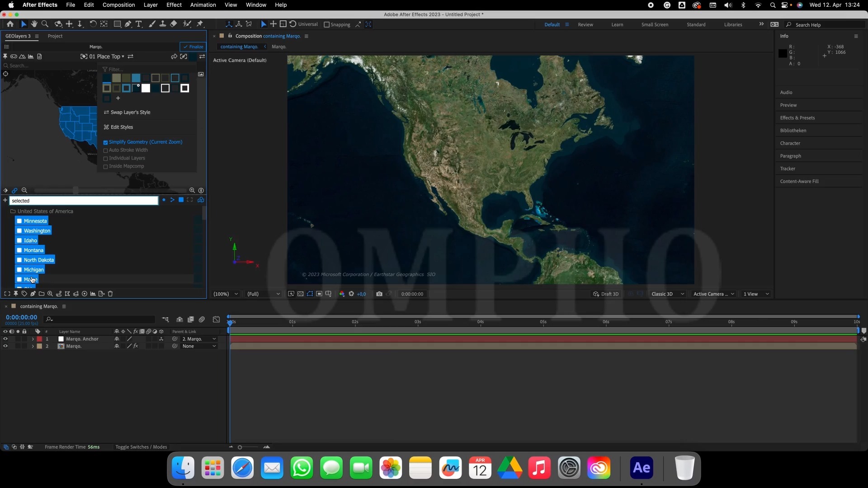This screenshot has width=868, height=488.
Task: Select the Hand tool
Action: 34,24
